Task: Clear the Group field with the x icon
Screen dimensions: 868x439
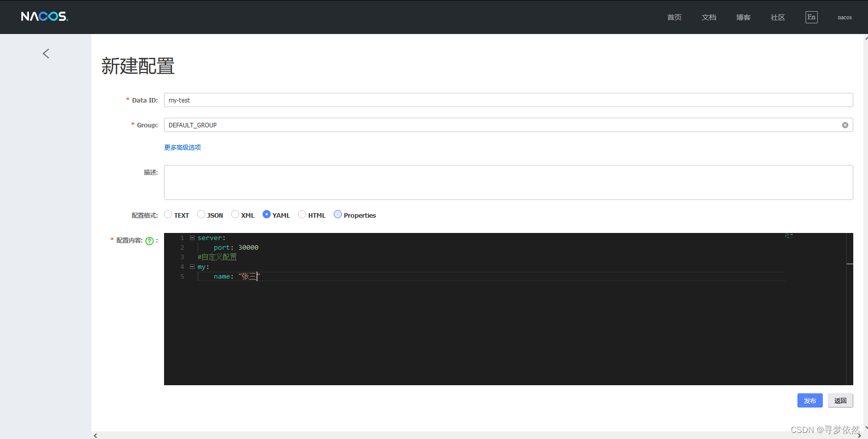Action: (x=845, y=125)
